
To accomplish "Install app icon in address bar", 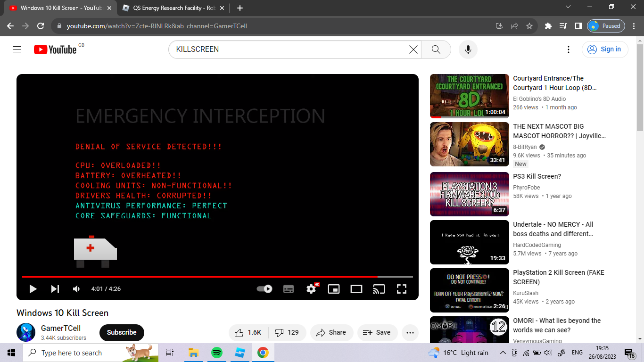I will 499,26.
